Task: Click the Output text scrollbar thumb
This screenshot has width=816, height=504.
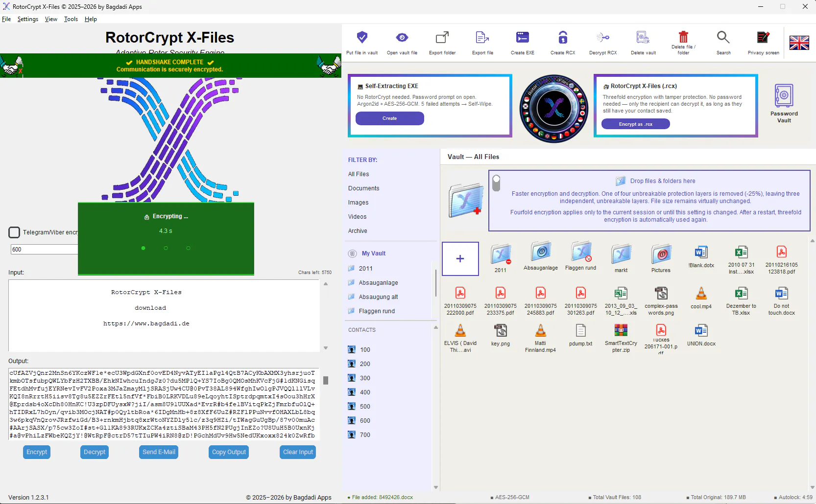Action: point(326,380)
